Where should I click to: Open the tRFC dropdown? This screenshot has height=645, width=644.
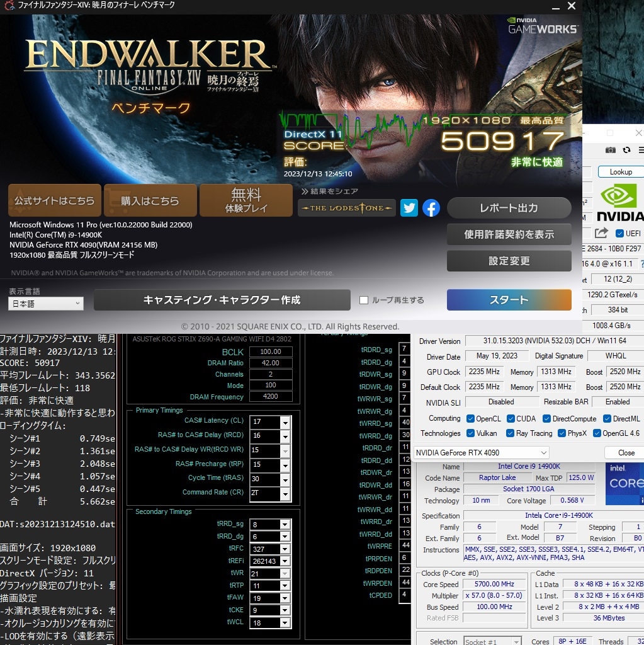(x=285, y=549)
